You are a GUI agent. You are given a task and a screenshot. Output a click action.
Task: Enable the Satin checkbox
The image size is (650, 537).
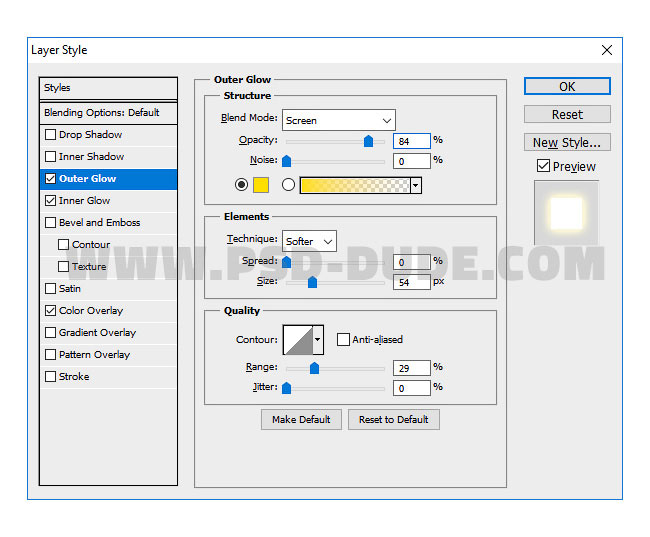50,289
